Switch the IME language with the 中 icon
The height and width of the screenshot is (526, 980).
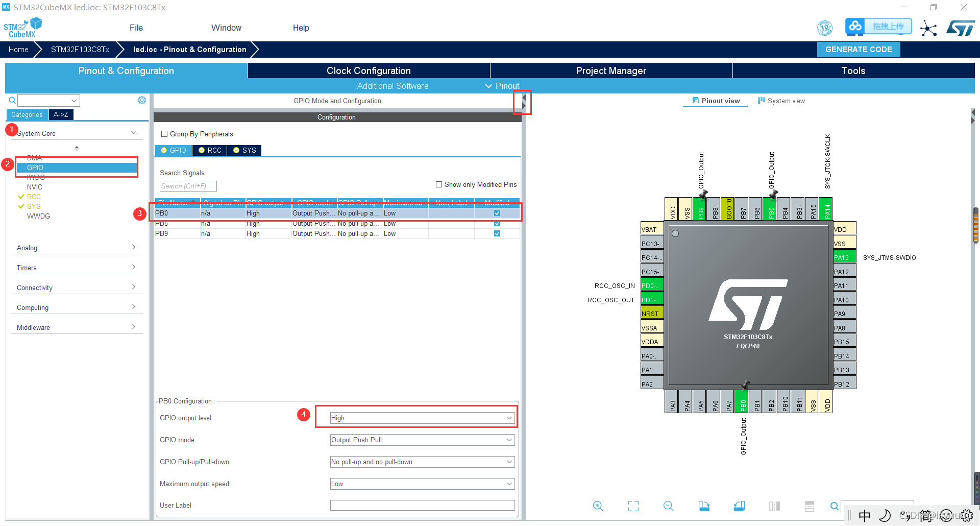tap(865, 516)
